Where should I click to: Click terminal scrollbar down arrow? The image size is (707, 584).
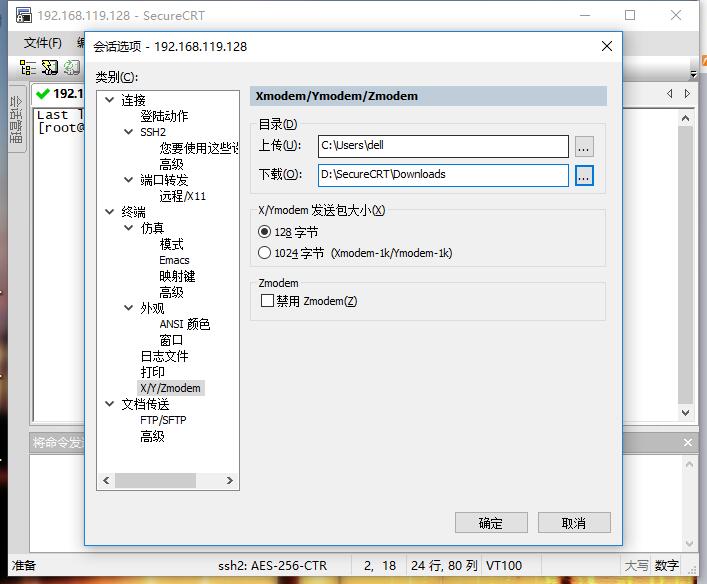coord(685,413)
